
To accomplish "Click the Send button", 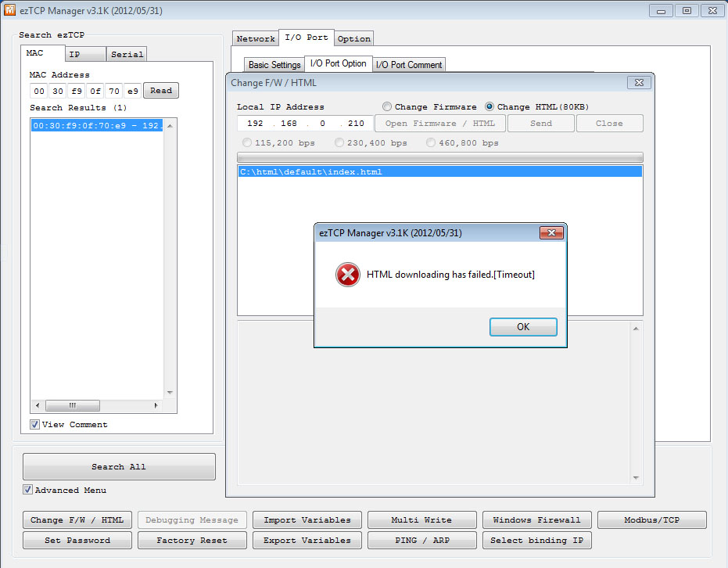I will (541, 124).
